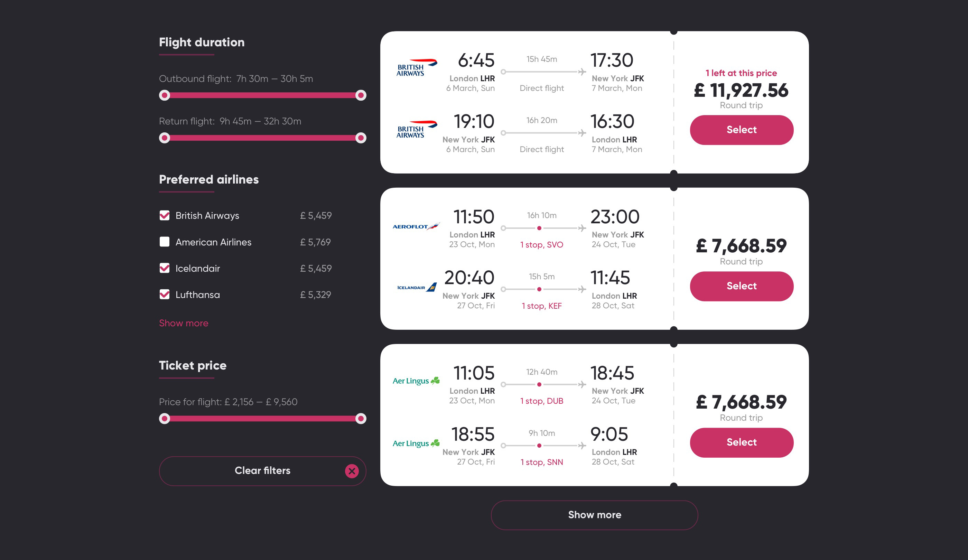Select the Aeroflot and Icelandair round trip

(741, 286)
